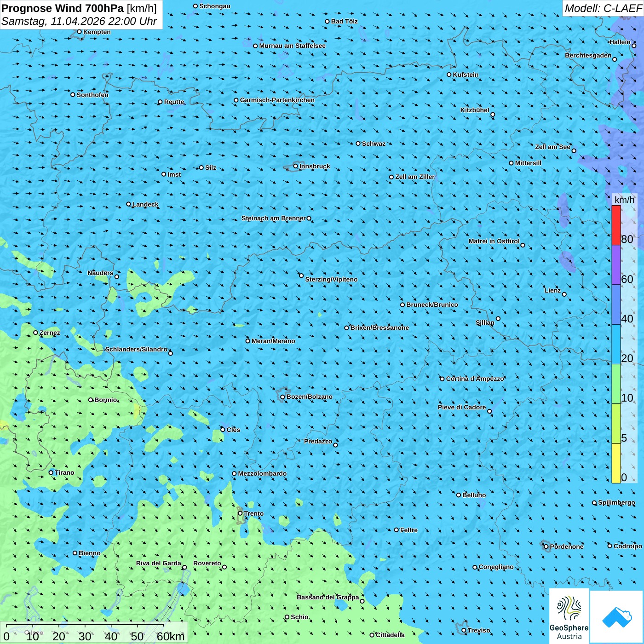644x644 pixels.
Task: Click the 'Schwaz' label
Action: (x=374, y=144)
